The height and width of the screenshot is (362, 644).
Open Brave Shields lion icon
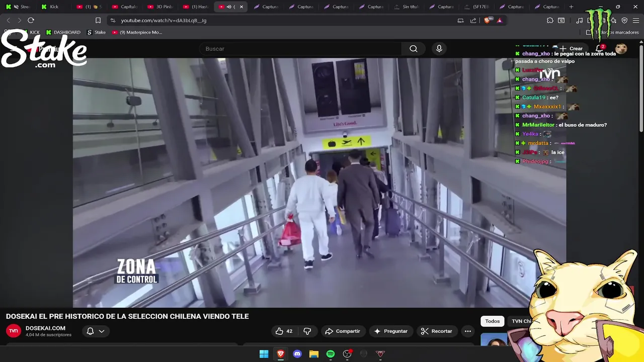tap(487, 20)
